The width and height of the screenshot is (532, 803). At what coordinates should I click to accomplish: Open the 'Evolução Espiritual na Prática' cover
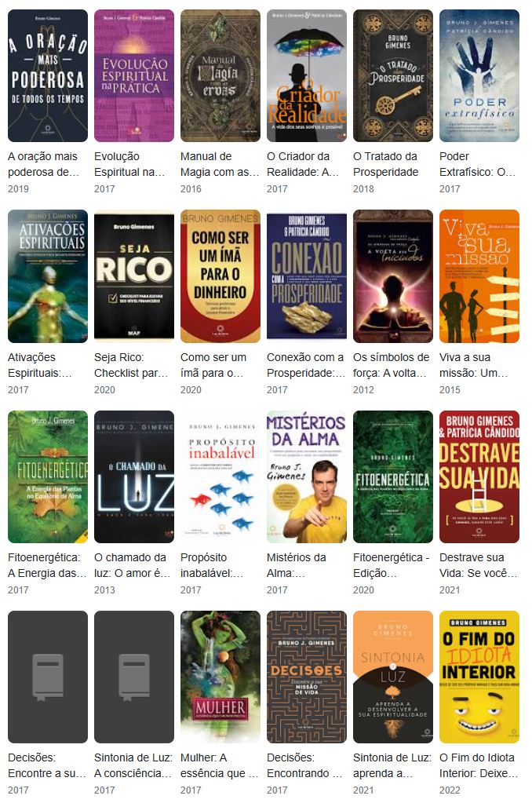point(133,75)
